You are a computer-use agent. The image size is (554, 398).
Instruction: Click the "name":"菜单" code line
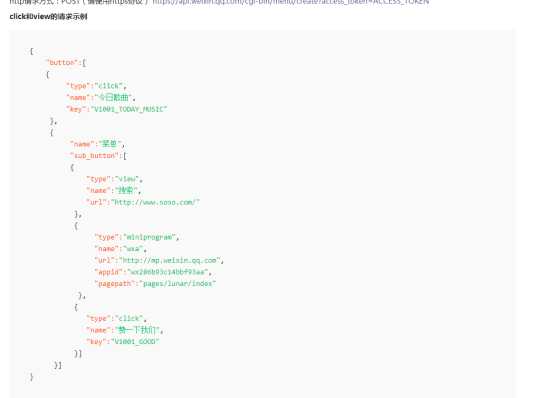pyautogui.click(x=98, y=144)
